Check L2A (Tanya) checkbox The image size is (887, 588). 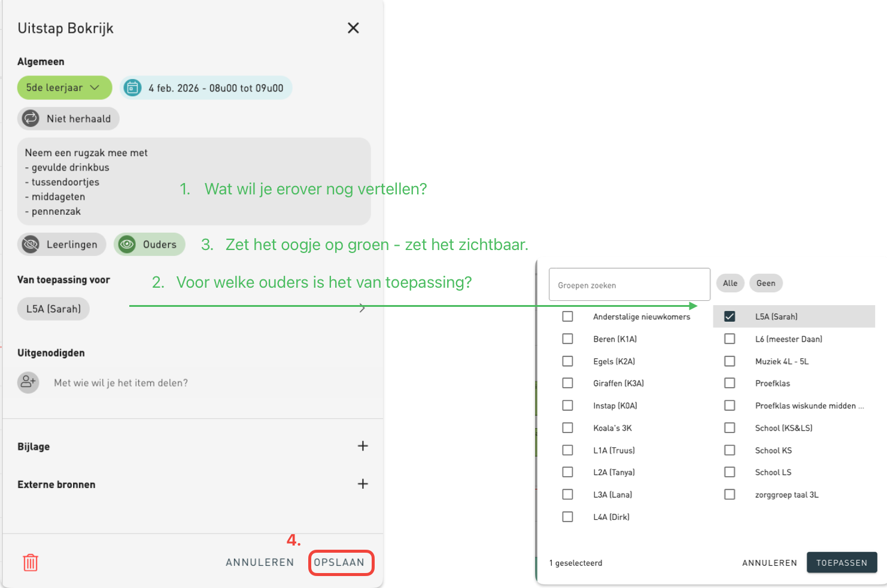pyautogui.click(x=568, y=472)
